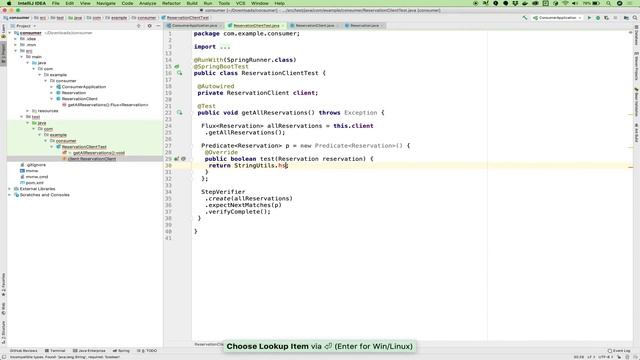Image resolution: width=640 pixels, height=360 pixels.
Task: Collapse the main folder
Action: [x=22, y=57]
